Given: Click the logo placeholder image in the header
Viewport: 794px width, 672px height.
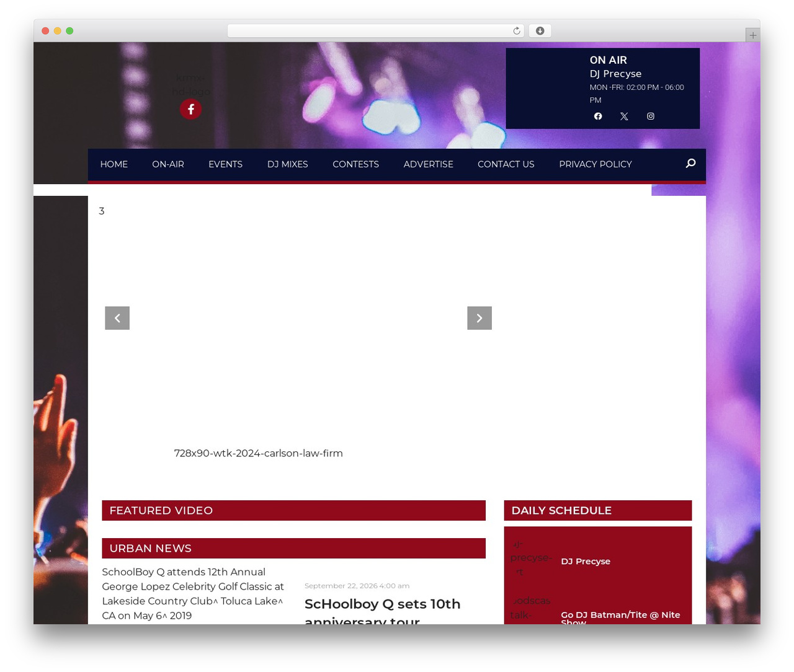Looking at the screenshot, I should pos(190,84).
